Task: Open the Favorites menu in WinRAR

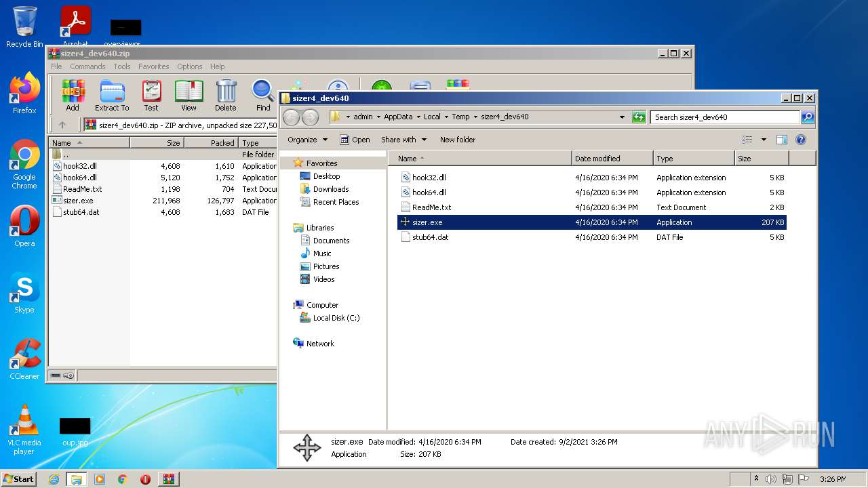Action: tap(154, 66)
